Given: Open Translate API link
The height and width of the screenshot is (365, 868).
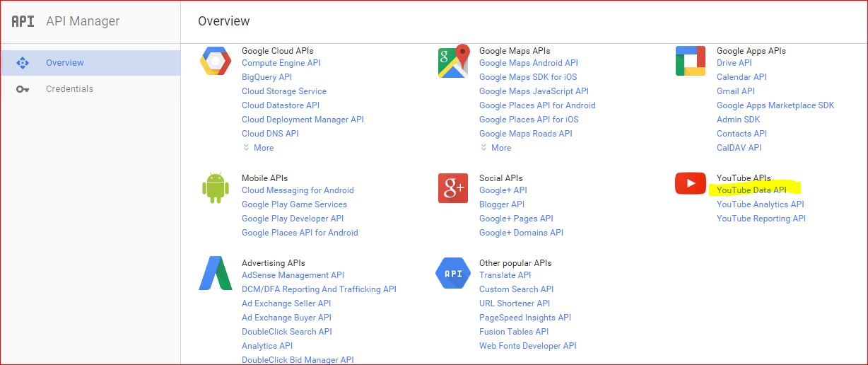Looking at the screenshot, I should pyautogui.click(x=505, y=275).
